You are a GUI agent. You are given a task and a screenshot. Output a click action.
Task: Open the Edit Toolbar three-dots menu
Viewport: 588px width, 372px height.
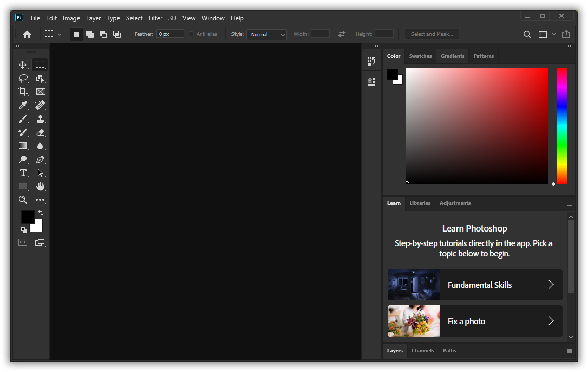(x=40, y=200)
